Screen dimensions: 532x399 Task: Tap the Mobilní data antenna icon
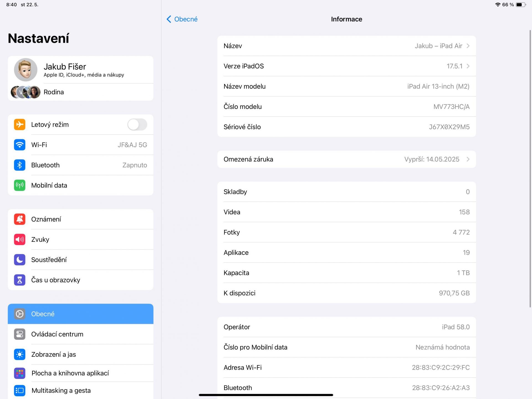20,185
